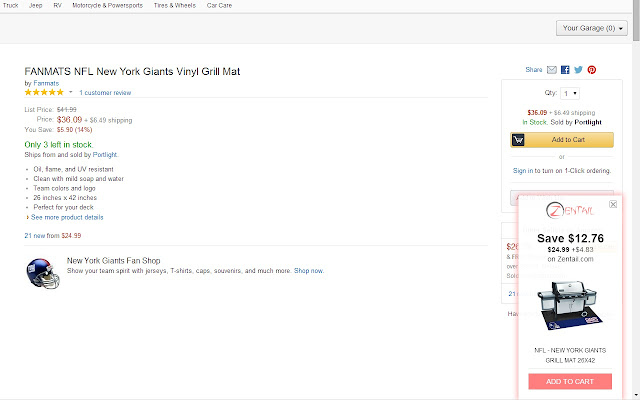Click the five-star rating
The image size is (640, 400).
point(44,92)
